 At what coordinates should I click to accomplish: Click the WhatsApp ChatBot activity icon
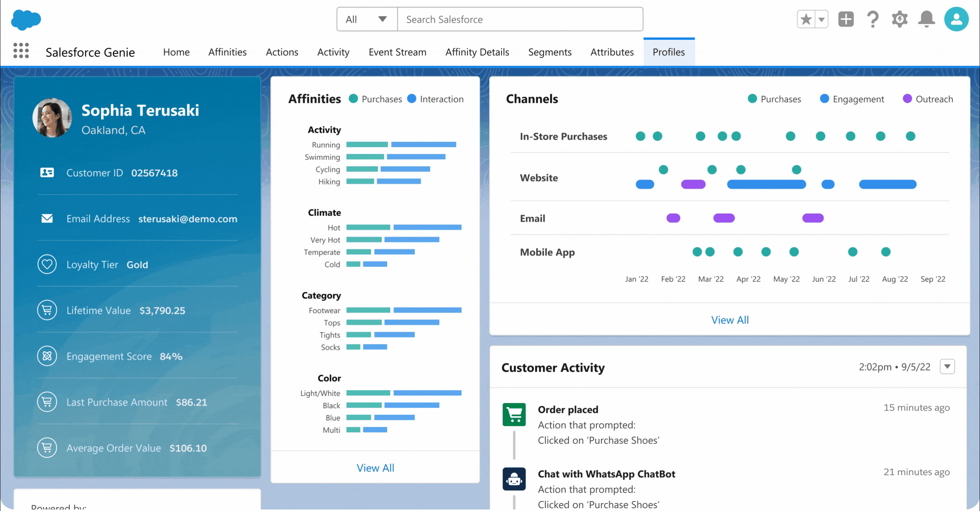pyautogui.click(x=514, y=478)
